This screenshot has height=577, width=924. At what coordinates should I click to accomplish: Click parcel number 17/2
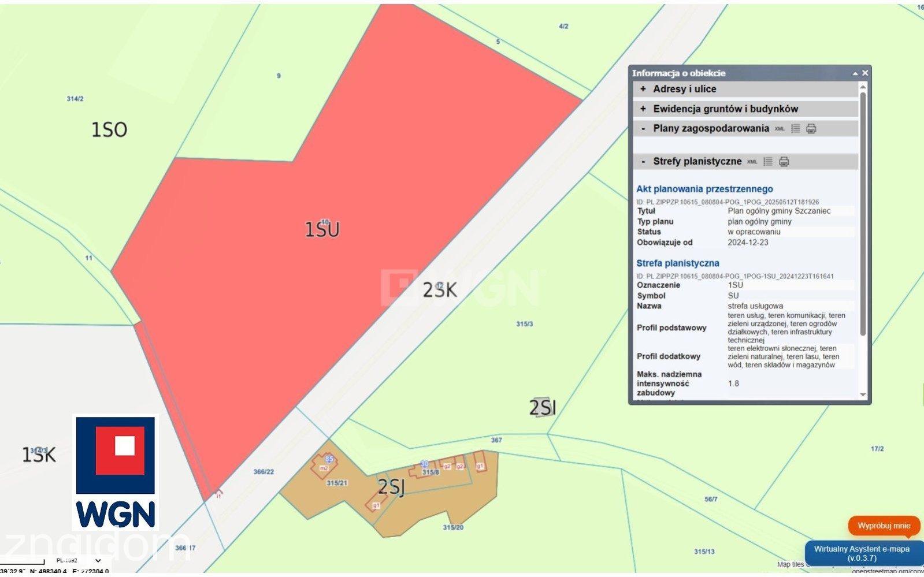tap(877, 449)
